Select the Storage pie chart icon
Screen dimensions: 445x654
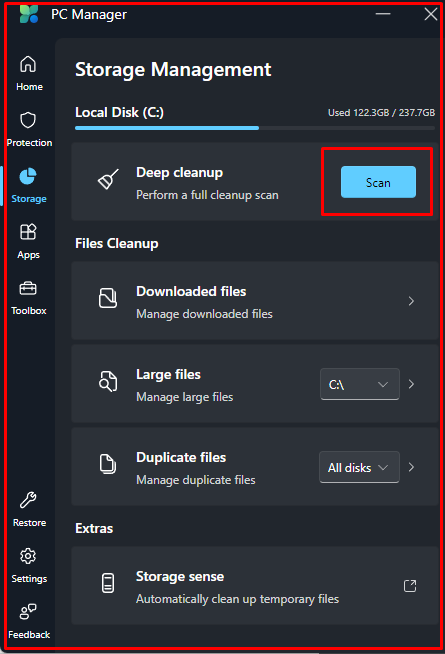click(x=28, y=176)
